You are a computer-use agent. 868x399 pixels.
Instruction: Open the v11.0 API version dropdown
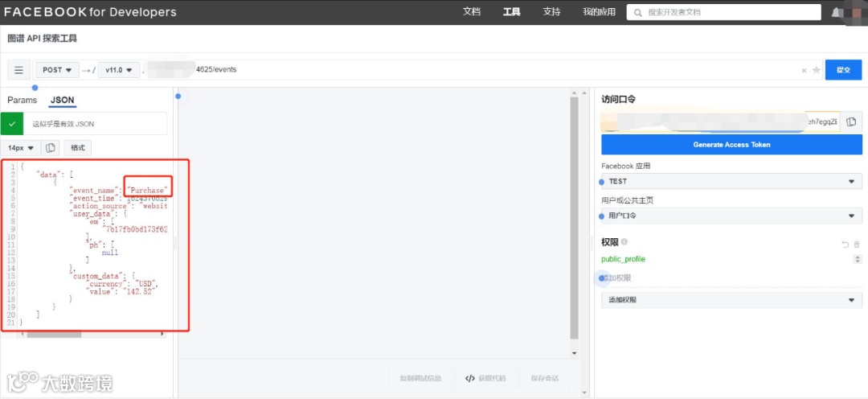click(119, 70)
